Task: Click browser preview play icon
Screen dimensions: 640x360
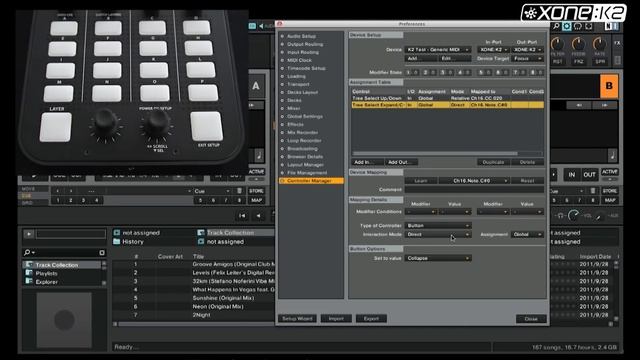Action: (x=29, y=234)
